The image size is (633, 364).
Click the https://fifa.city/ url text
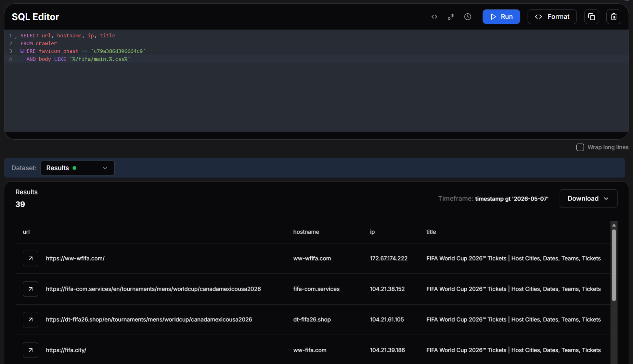pos(66,350)
